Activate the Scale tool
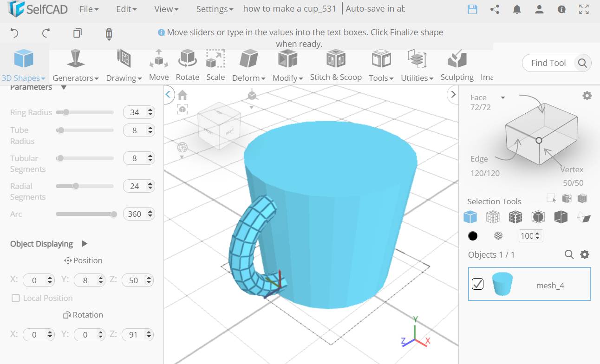Image resolution: width=600 pixels, height=364 pixels. [215, 65]
